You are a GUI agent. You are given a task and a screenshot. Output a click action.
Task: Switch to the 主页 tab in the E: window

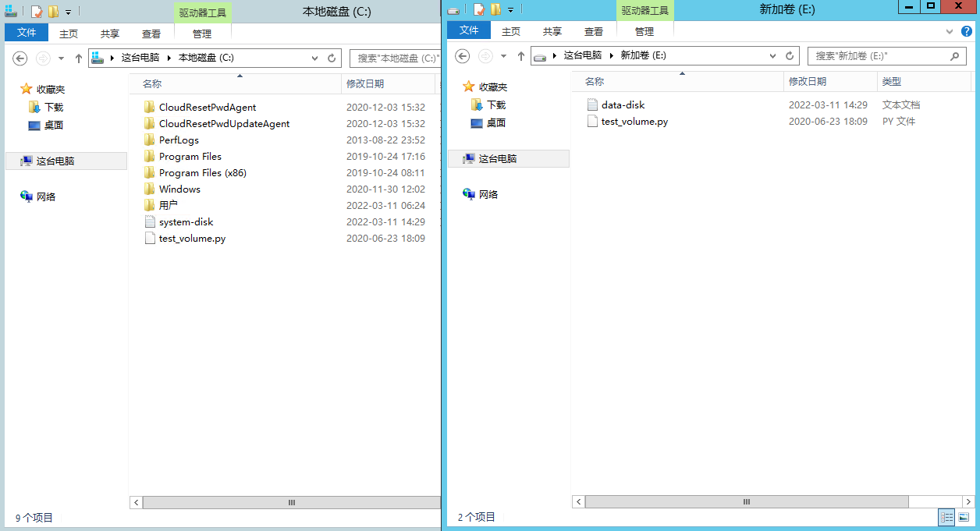click(x=511, y=31)
